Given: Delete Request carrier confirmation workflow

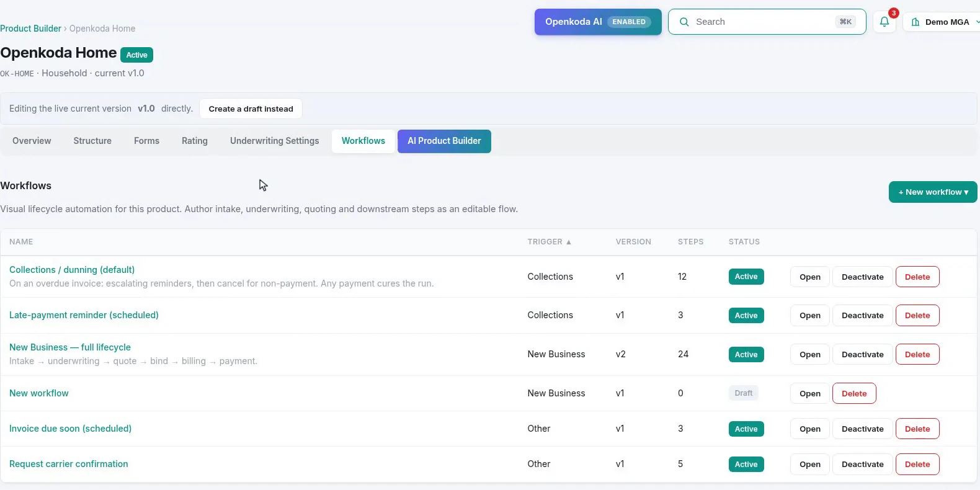Looking at the screenshot, I should (917, 464).
